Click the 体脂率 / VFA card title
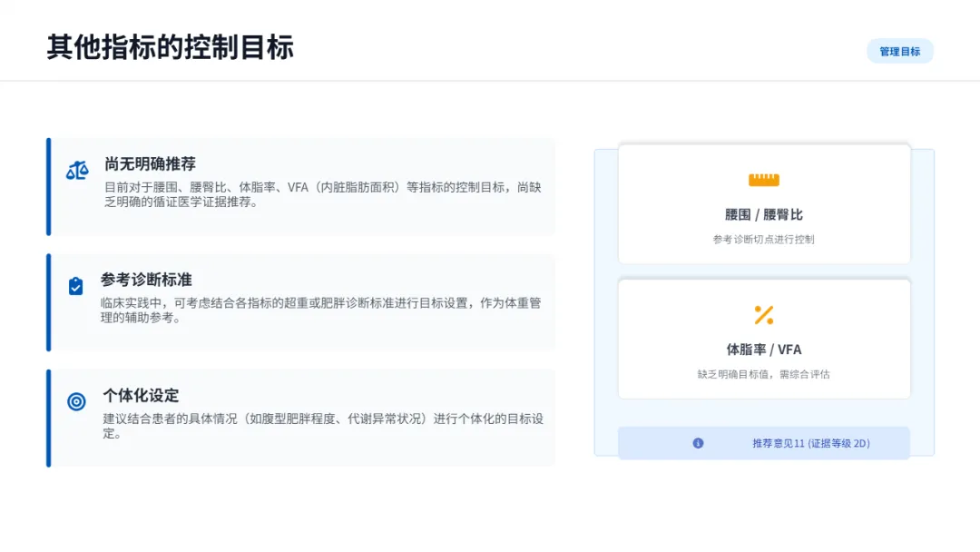The image size is (980, 552). click(764, 350)
